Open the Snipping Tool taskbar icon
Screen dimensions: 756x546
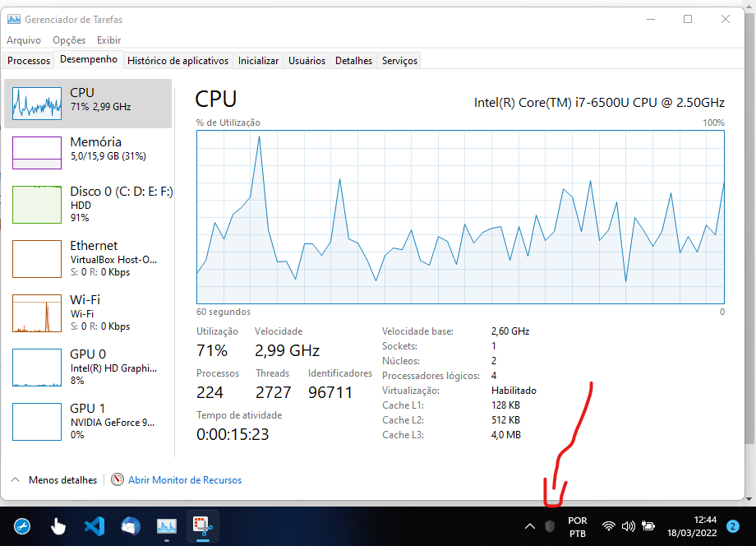pyautogui.click(x=202, y=526)
